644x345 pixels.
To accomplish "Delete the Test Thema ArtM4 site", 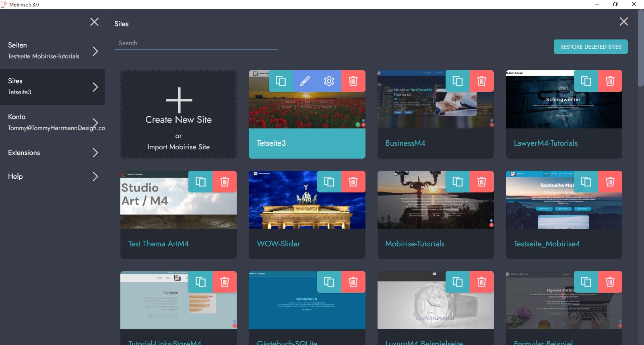I will 225,182.
